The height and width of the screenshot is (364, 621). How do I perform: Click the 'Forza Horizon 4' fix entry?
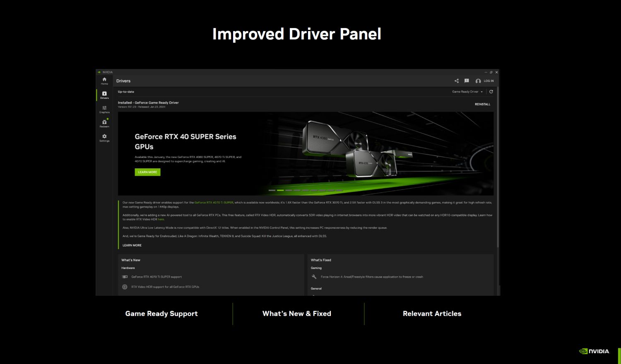pyautogui.click(x=372, y=277)
